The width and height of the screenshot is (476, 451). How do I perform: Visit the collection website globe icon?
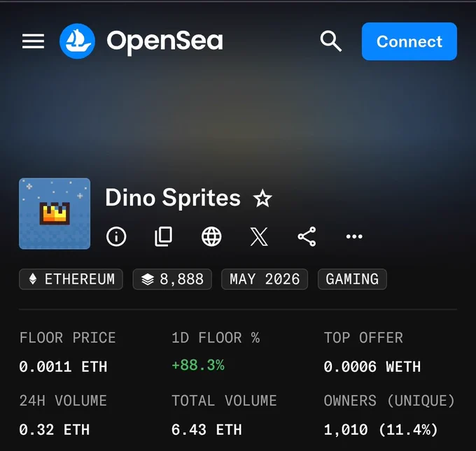point(211,236)
